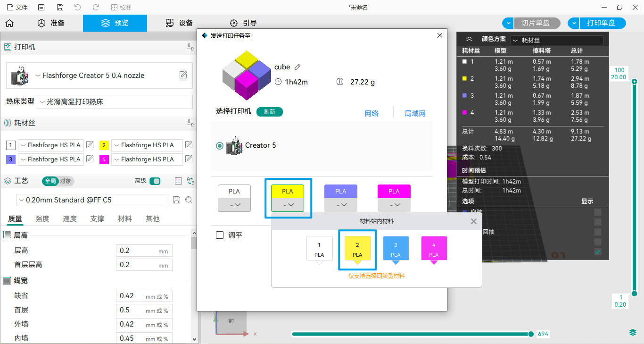This screenshot has width=644, height=344.
Task: Select material station slot 1 white PLA
Action: tap(319, 250)
